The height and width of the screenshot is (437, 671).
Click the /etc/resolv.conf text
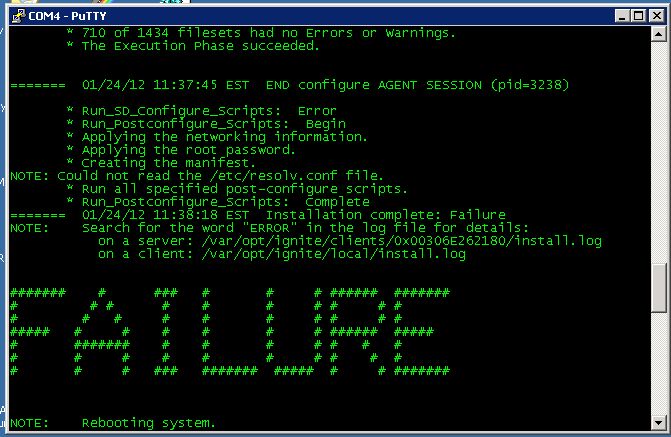tap(273, 175)
